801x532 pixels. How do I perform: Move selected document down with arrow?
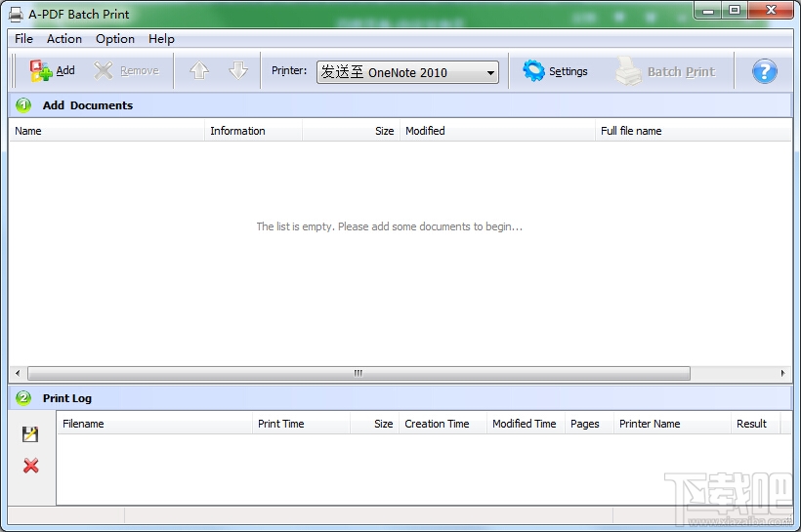pyautogui.click(x=238, y=70)
